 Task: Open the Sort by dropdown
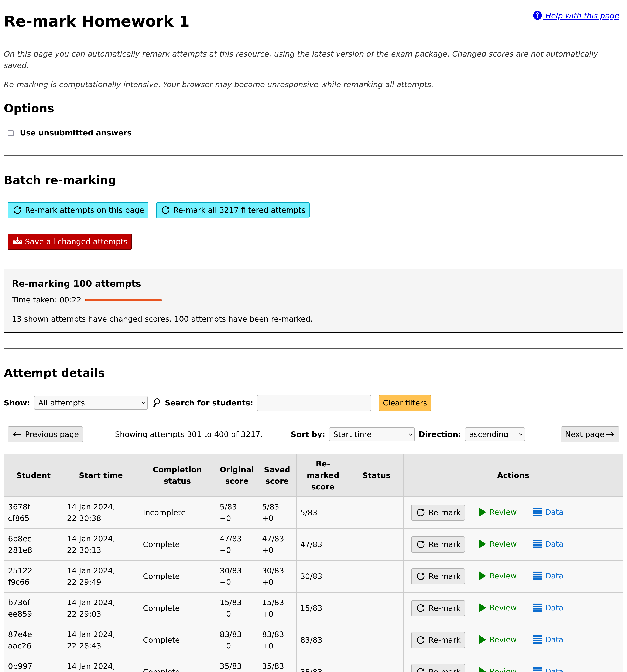click(x=372, y=434)
